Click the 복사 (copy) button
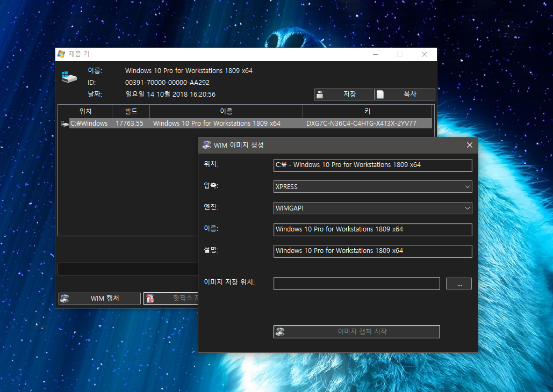 (x=405, y=95)
